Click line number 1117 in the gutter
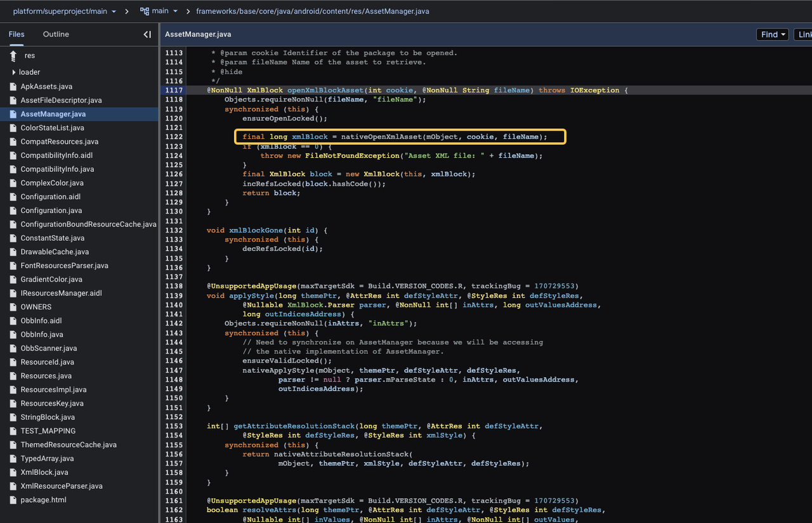 click(x=174, y=90)
